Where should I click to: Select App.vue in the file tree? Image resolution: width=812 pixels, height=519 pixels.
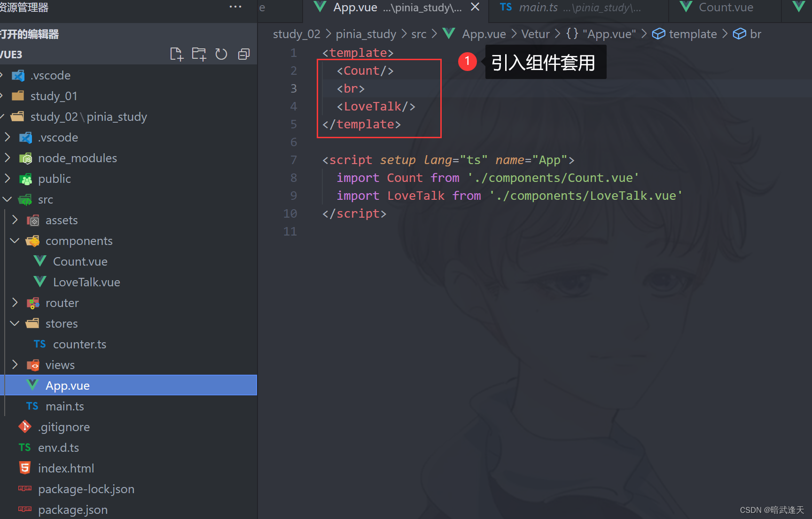point(128,385)
